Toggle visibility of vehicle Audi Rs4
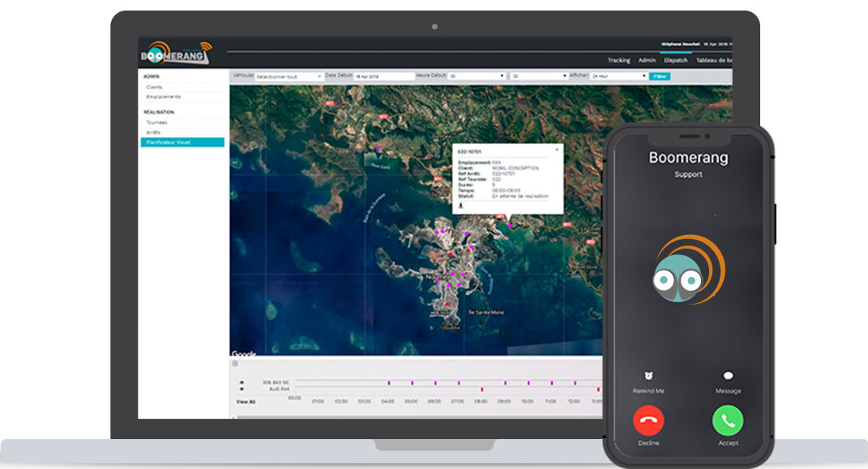Viewport: 868px width, 469px height. pyautogui.click(x=242, y=389)
